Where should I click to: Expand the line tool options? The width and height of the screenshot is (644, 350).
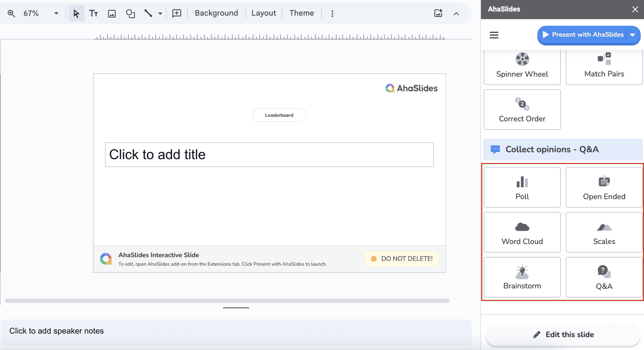click(160, 13)
